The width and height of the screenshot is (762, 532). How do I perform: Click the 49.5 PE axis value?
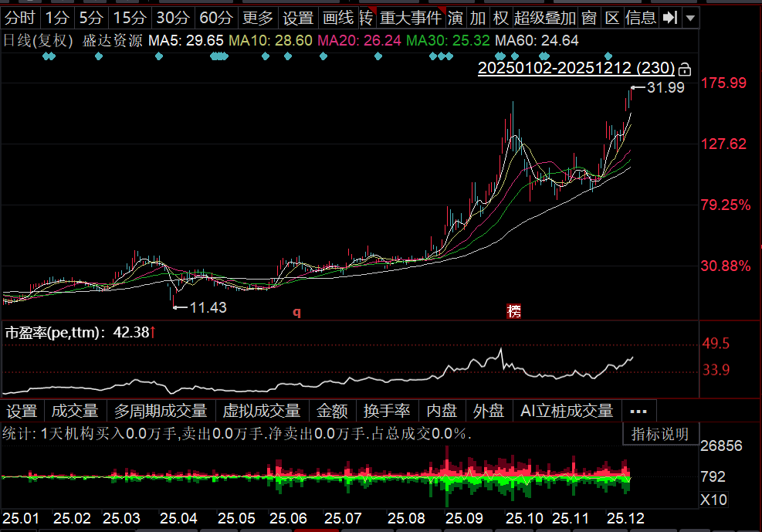click(x=716, y=344)
